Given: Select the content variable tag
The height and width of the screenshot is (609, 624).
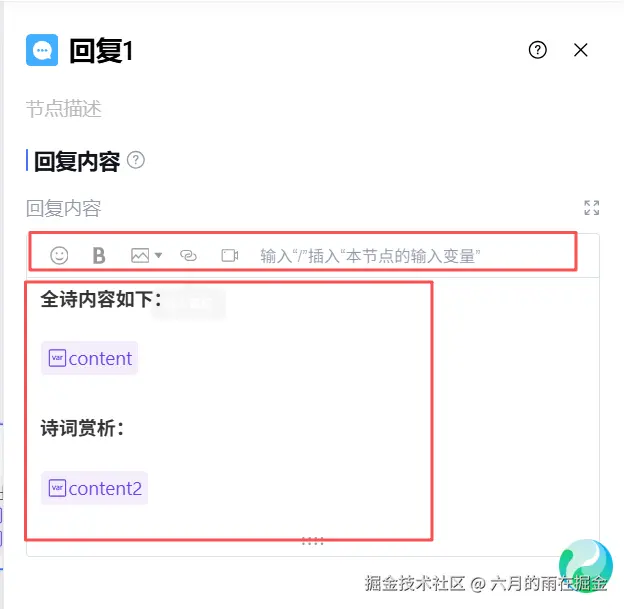Looking at the screenshot, I should (x=90, y=358).
